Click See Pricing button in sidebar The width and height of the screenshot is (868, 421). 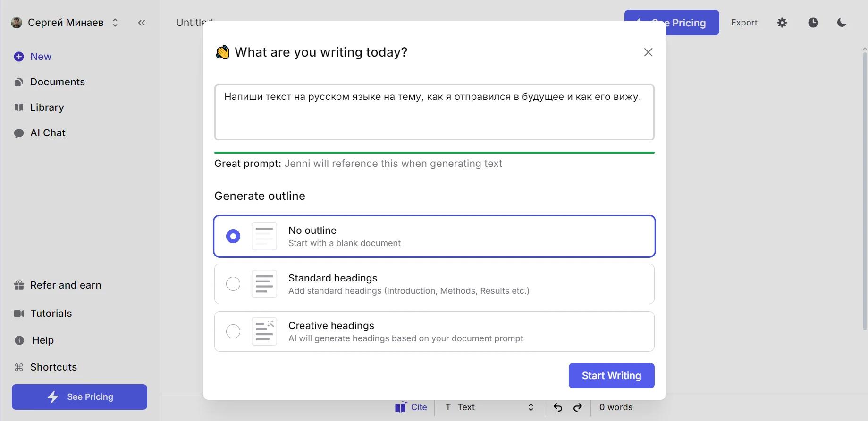coord(79,397)
